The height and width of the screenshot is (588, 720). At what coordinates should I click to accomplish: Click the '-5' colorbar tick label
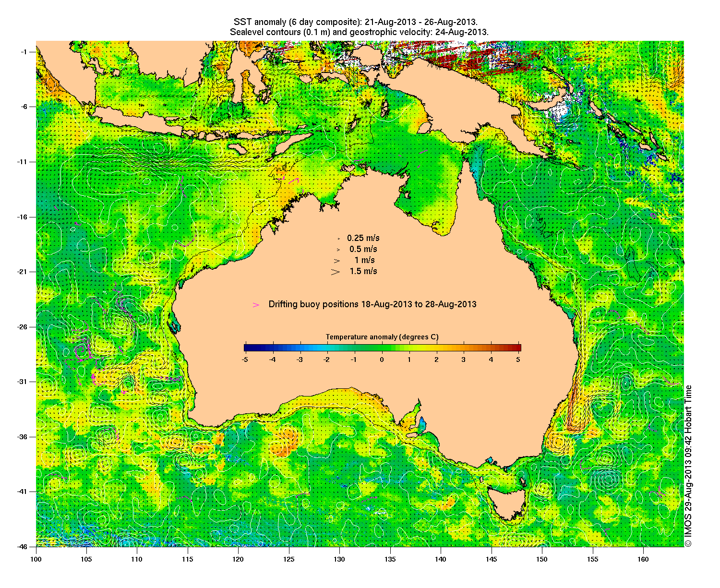[x=244, y=359]
